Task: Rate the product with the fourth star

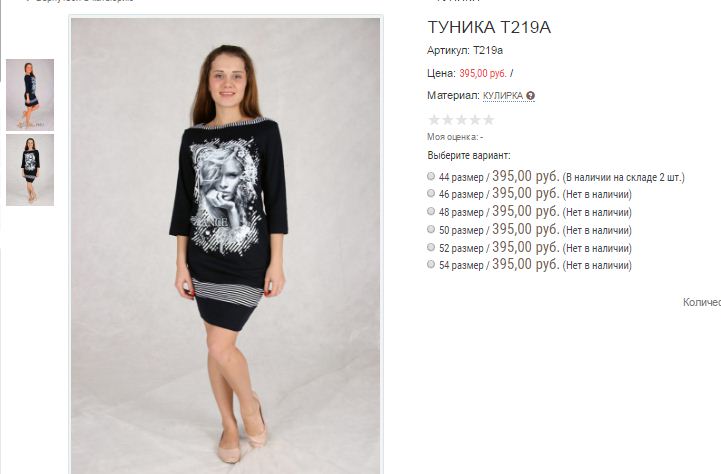Action: [x=475, y=120]
